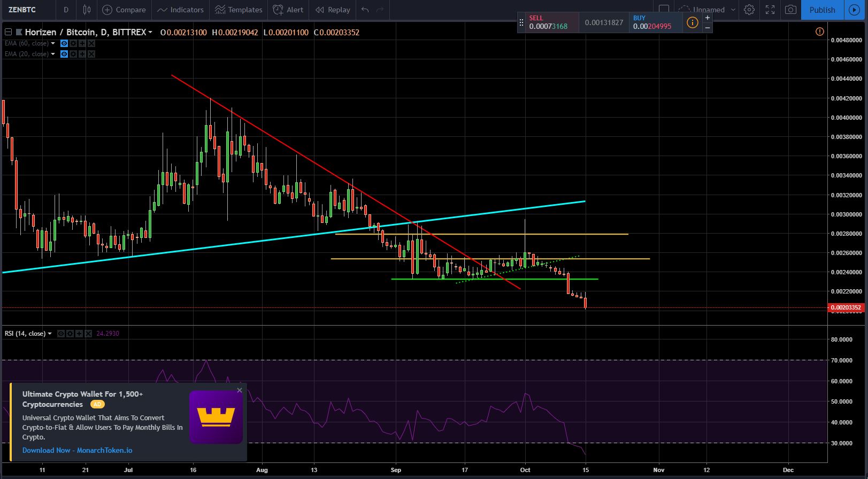
Task: Click the play icon beside Publish
Action: (x=855, y=10)
